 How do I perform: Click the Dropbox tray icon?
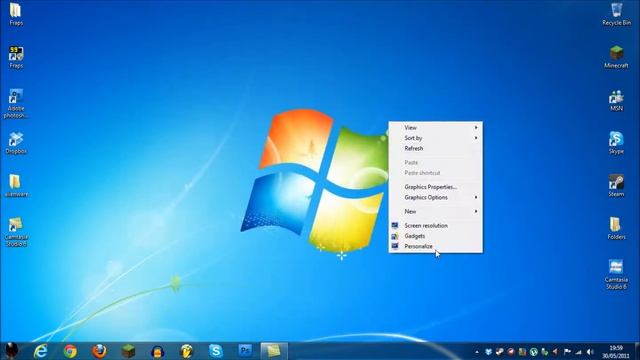[x=488, y=352]
